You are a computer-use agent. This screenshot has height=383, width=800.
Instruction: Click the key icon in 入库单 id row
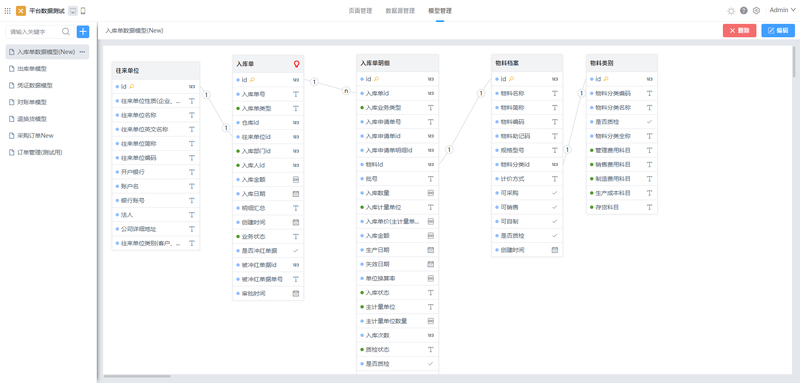(x=252, y=80)
